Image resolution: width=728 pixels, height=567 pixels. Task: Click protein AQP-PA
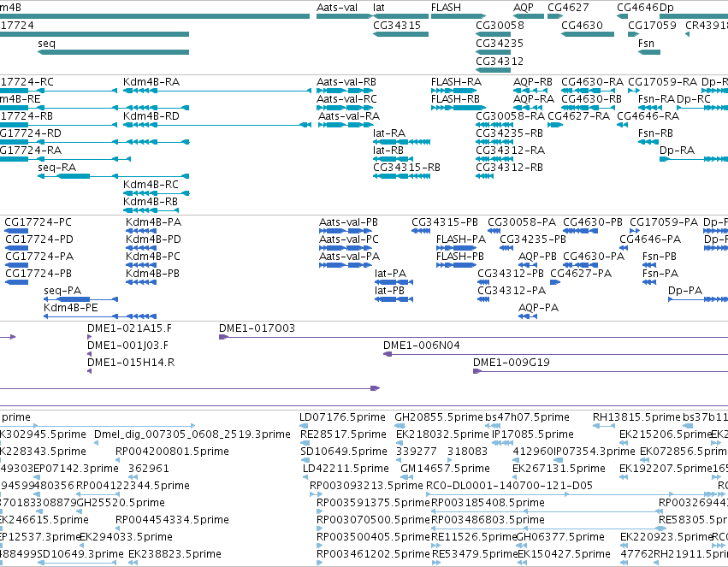tap(539, 308)
